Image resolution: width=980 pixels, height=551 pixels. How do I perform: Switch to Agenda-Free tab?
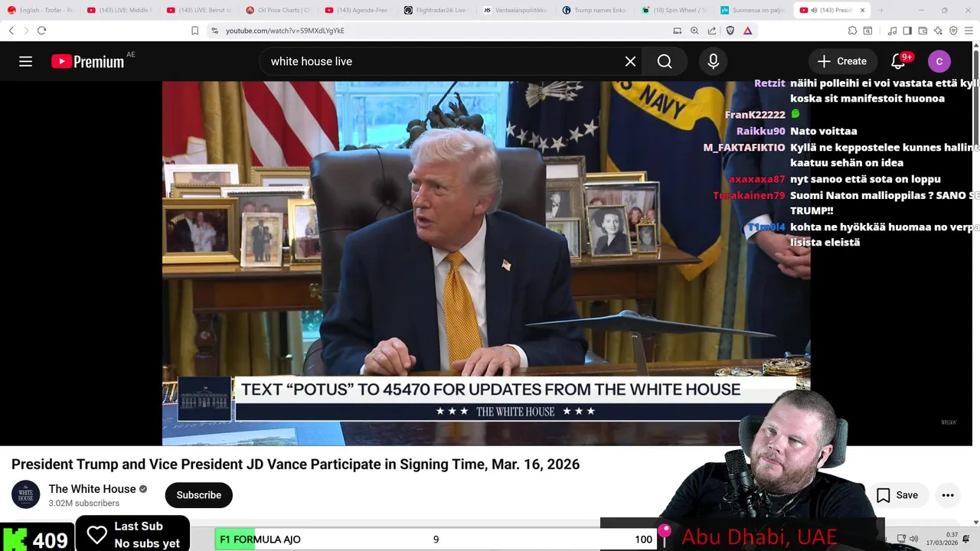click(x=358, y=10)
